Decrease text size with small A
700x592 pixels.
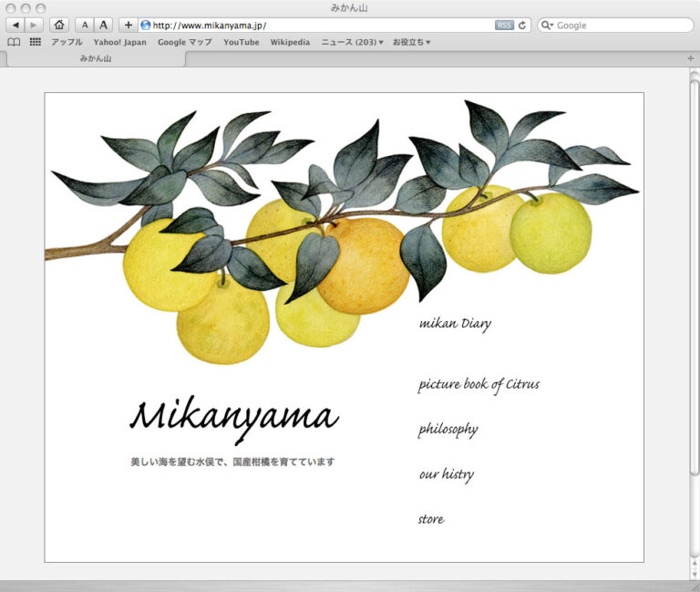[x=85, y=25]
